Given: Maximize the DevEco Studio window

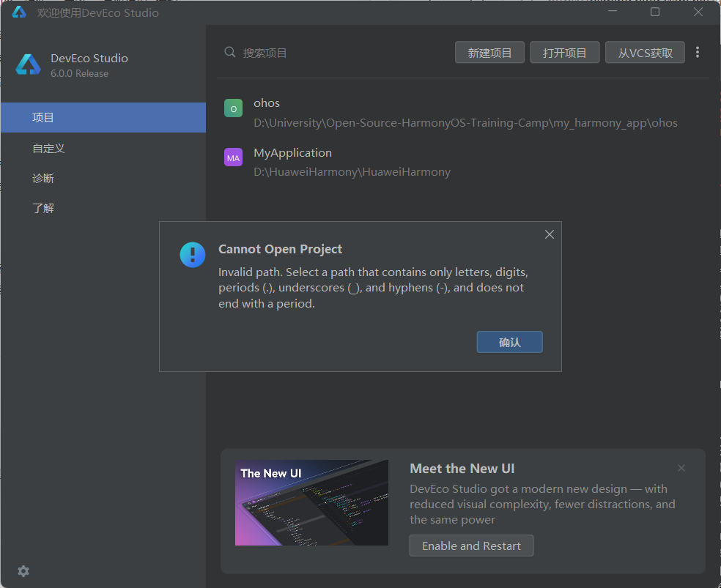Looking at the screenshot, I should coord(655,12).
